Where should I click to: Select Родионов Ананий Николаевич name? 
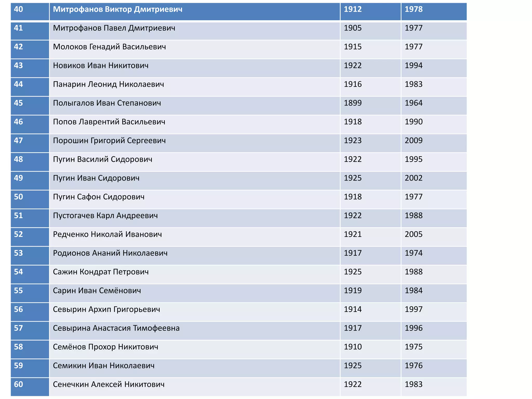pos(110,253)
